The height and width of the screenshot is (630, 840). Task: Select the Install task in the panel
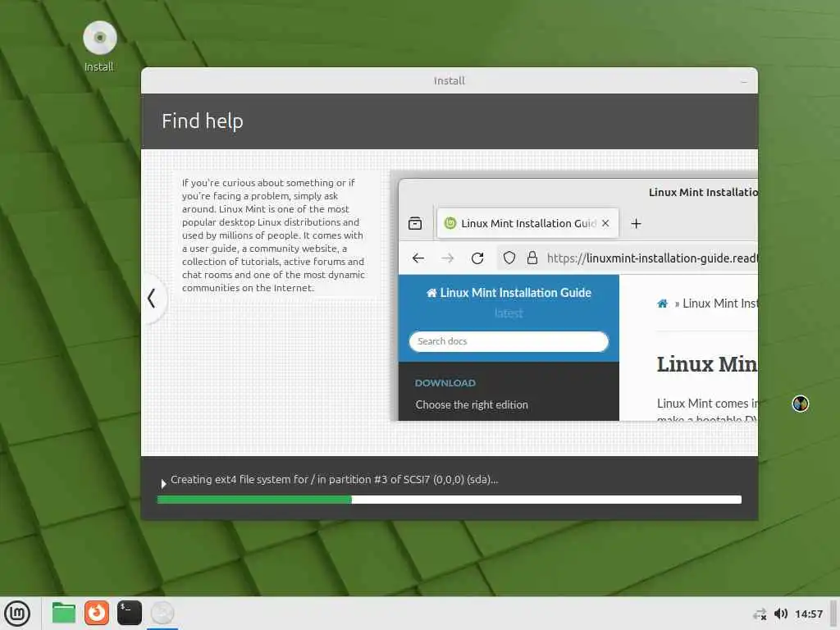coord(162,613)
